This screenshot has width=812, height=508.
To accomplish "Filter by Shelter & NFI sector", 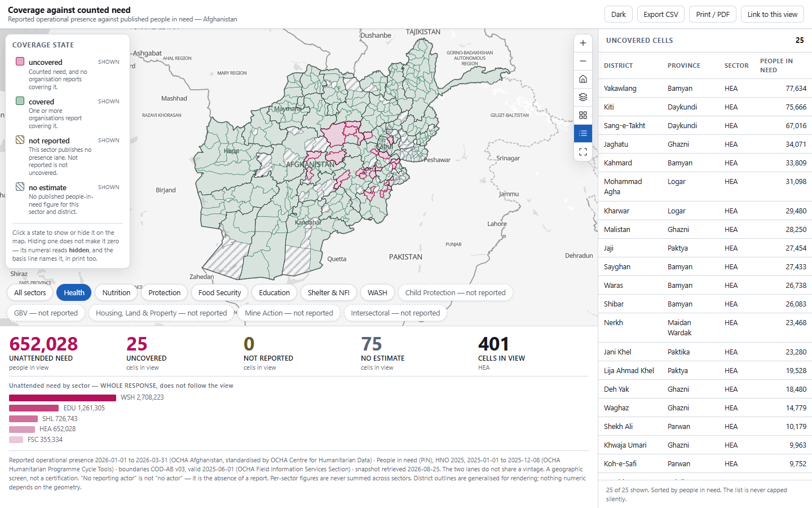I will (x=329, y=292).
